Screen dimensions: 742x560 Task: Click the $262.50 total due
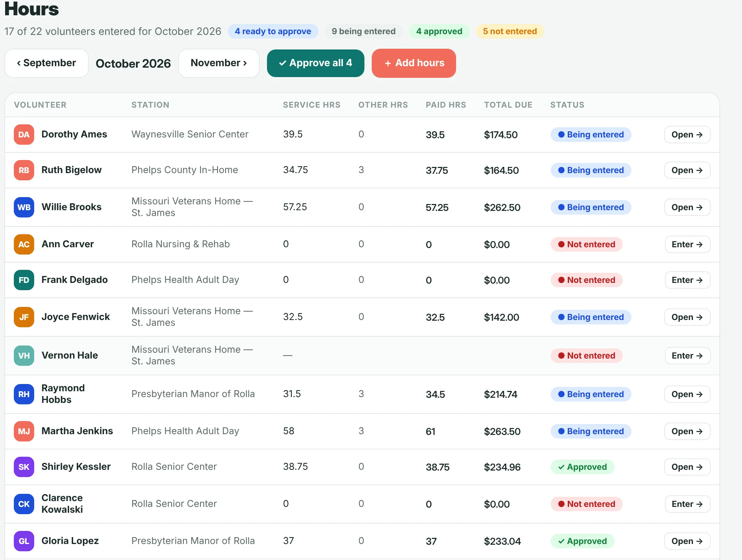(502, 208)
